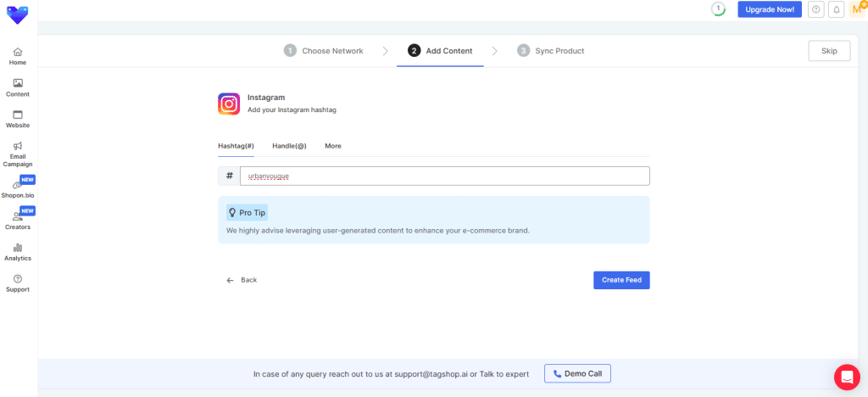Click the help question mark icon

(816, 9)
